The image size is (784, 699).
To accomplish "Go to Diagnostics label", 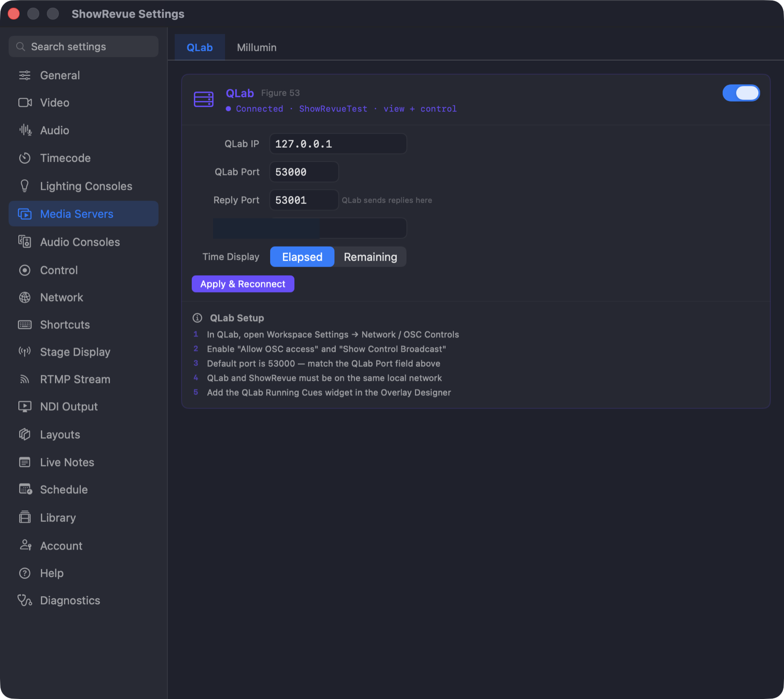I will point(70,601).
